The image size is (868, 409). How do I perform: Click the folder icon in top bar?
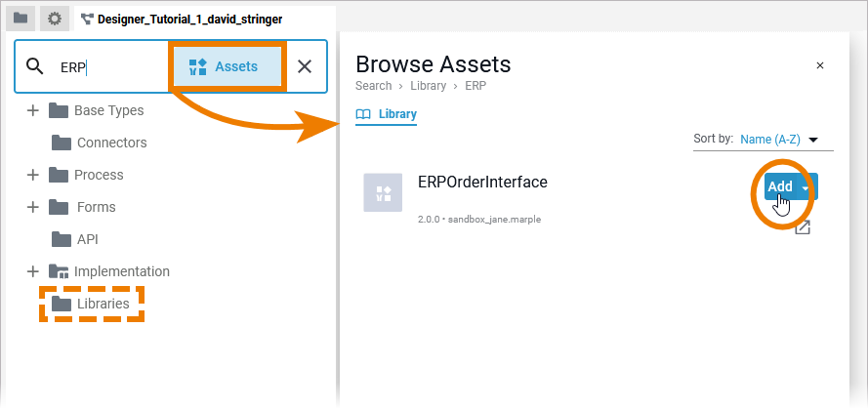click(x=21, y=19)
